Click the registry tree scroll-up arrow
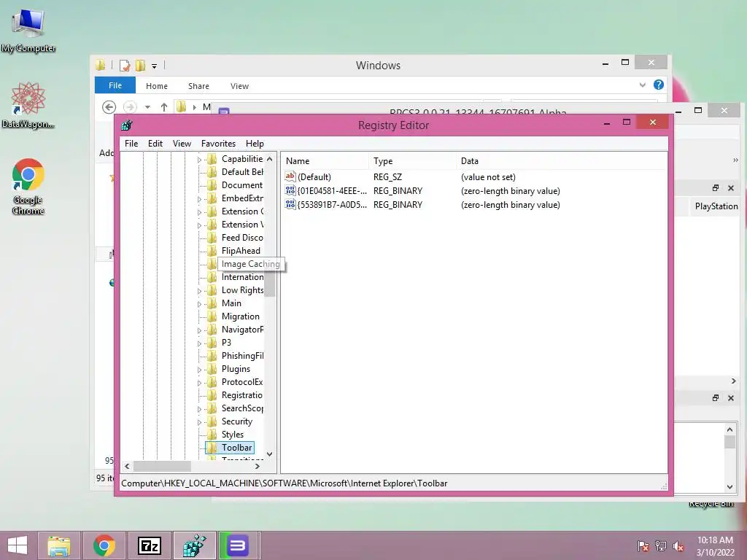 pyautogui.click(x=270, y=159)
